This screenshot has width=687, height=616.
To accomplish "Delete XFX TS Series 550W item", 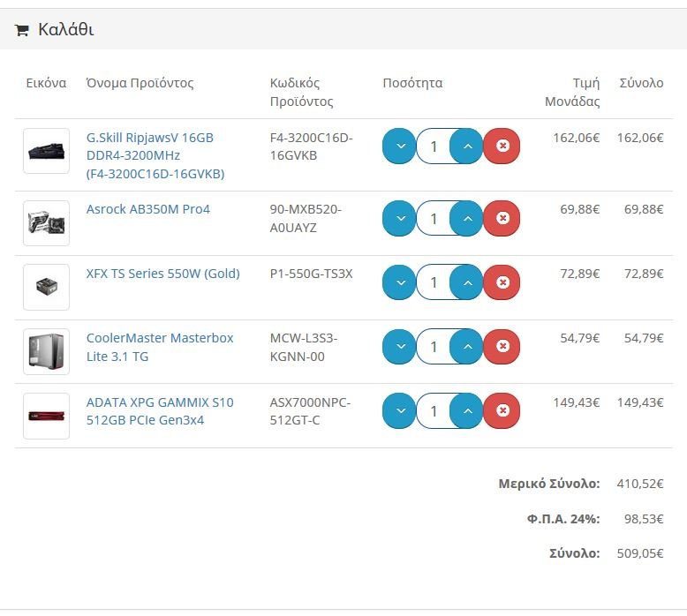I will click(502, 282).
